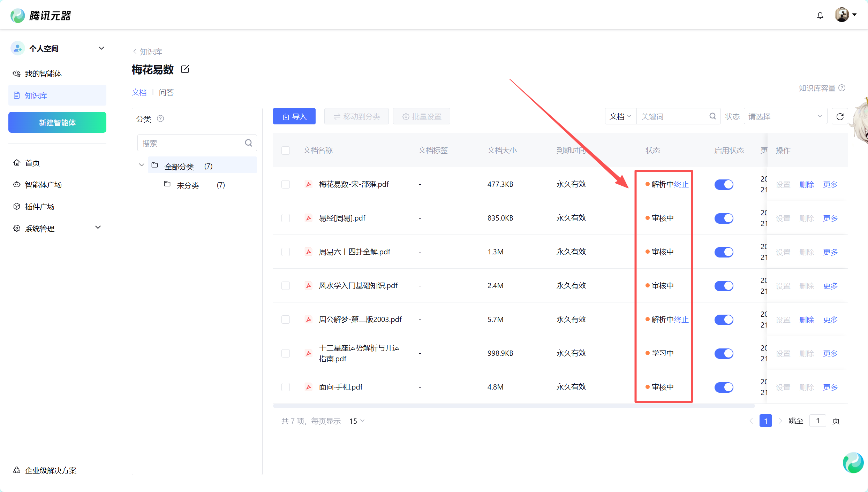Check the box for 周易六十四卦全解.pdf
Screen dimensions: 868x492
(x=286, y=252)
